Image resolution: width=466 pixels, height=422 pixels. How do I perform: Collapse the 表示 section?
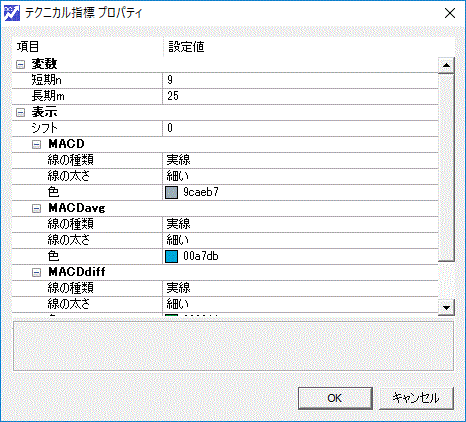coord(20,113)
